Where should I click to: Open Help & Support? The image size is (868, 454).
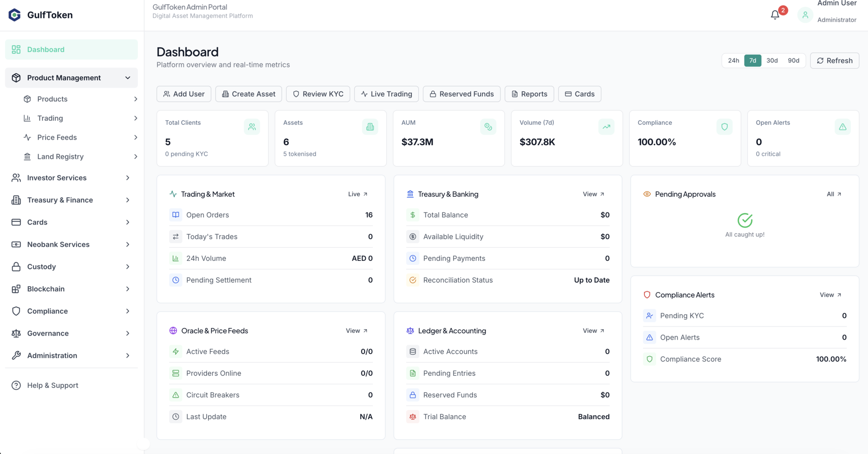[x=52, y=385]
